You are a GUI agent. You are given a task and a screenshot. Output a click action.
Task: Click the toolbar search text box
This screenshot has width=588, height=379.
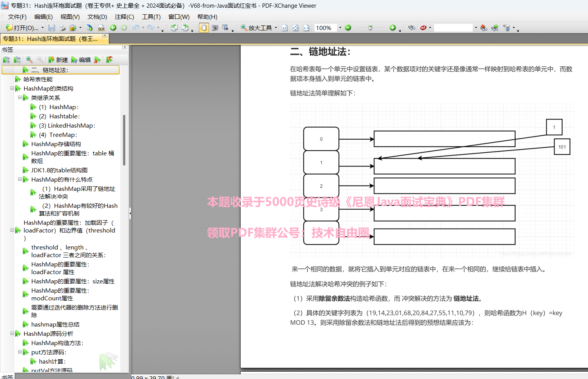click(x=453, y=28)
